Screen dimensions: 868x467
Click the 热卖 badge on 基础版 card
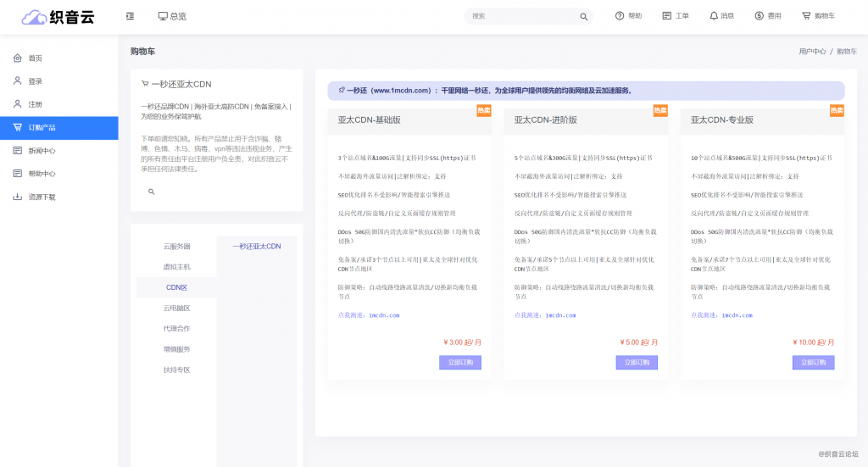[x=484, y=111]
